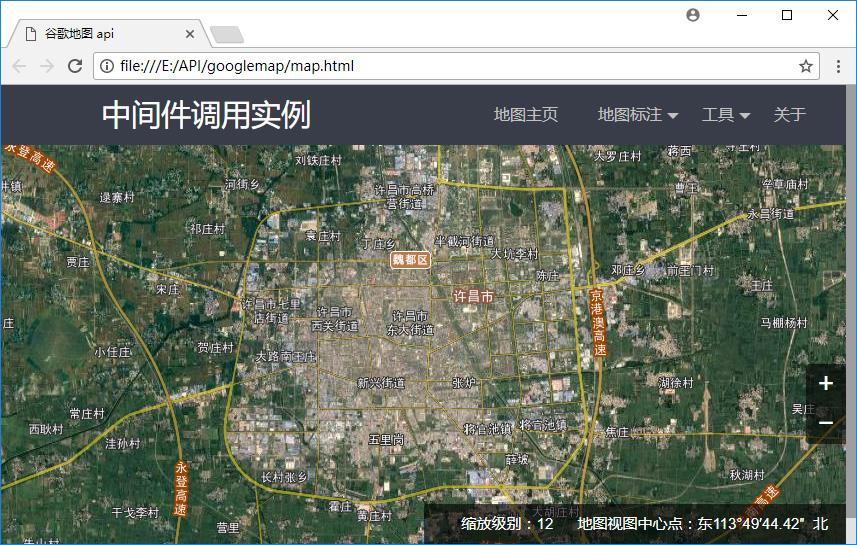The image size is (857, 545).
Task: Click the 小任庄 map label
Action: pos(113,353)
